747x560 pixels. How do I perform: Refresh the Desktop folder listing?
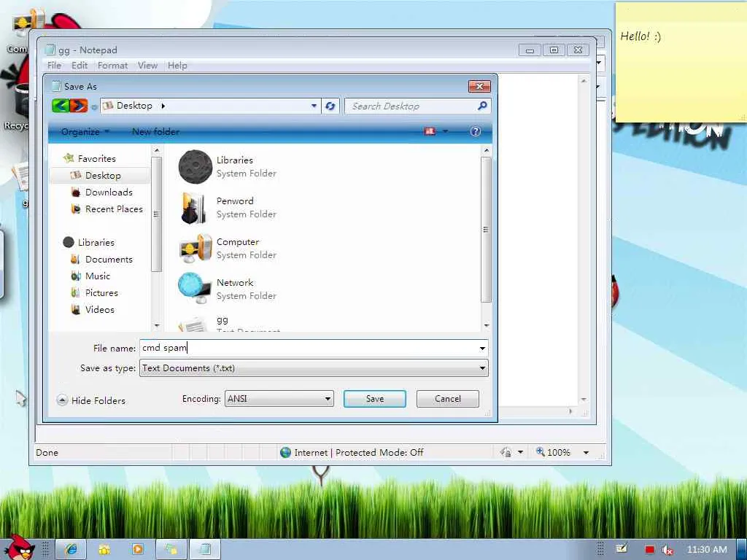click(330, 106)
